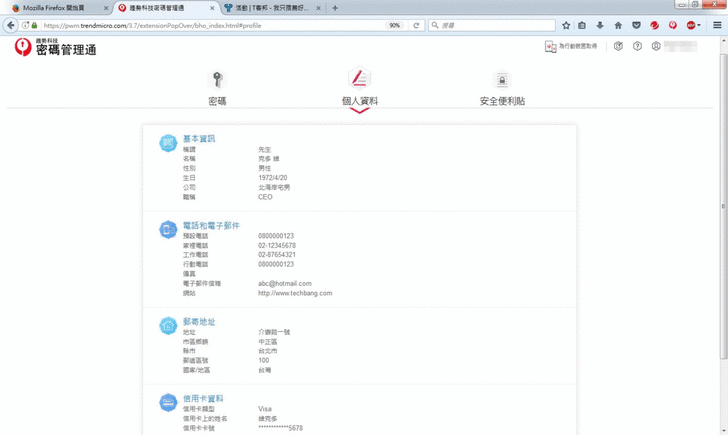Click the mobile device download icon
Screen dimensions: 728x435
[551, 46]
